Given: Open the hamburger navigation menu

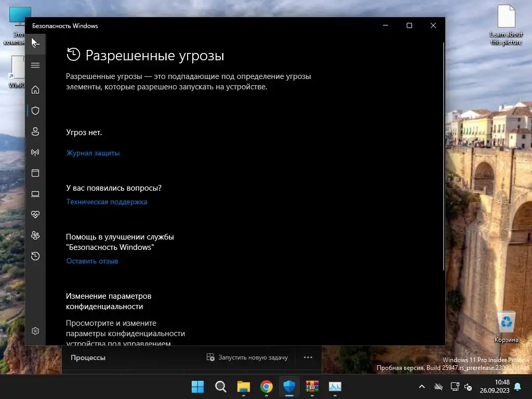Looking at the screenshot, I should click(35, 65).
